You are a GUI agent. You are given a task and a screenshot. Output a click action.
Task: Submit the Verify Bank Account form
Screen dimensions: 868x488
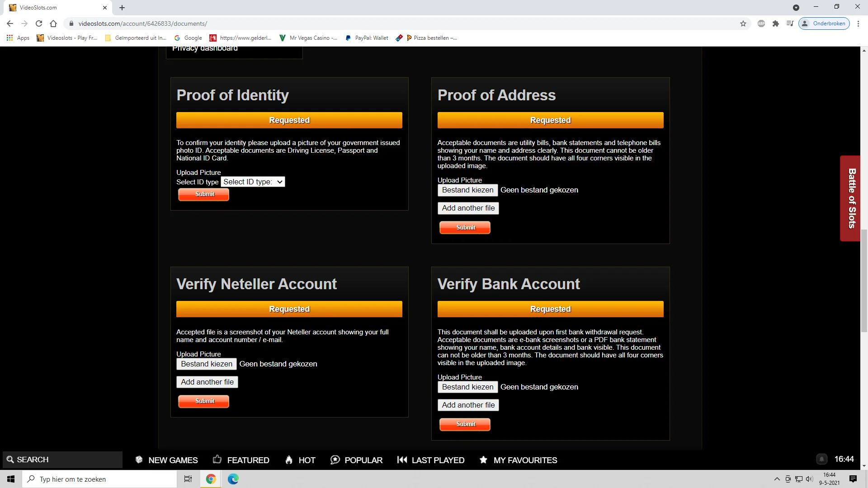(465, 424)
